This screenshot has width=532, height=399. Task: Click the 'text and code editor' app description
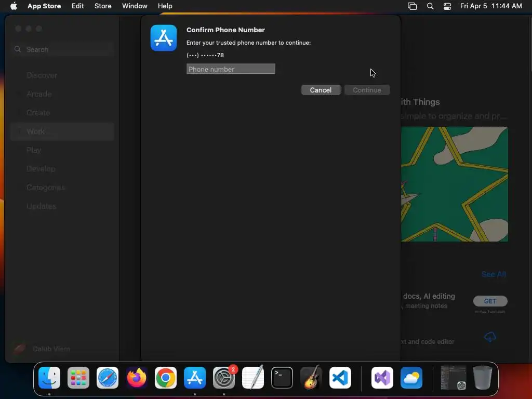428,342
